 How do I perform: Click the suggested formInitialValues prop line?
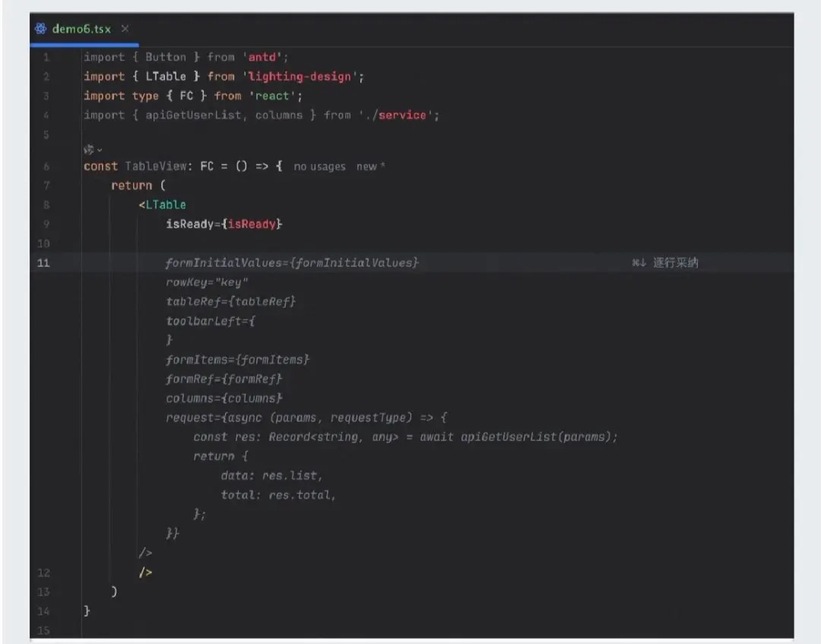point(292,263)
